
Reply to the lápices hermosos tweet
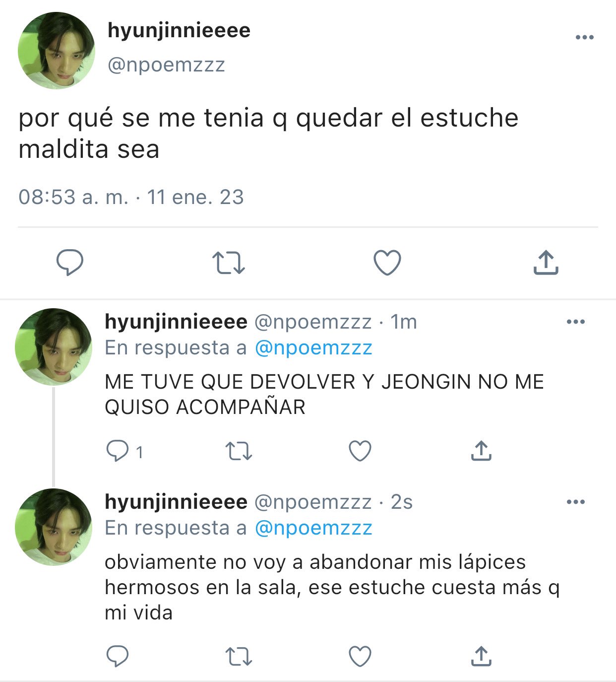click(118, 656)
